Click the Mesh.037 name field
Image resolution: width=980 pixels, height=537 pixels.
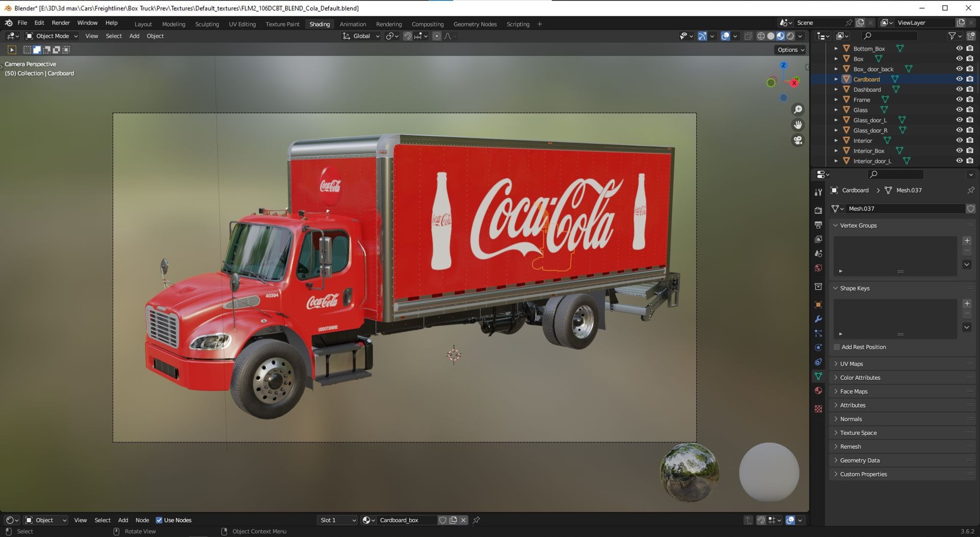905,209
